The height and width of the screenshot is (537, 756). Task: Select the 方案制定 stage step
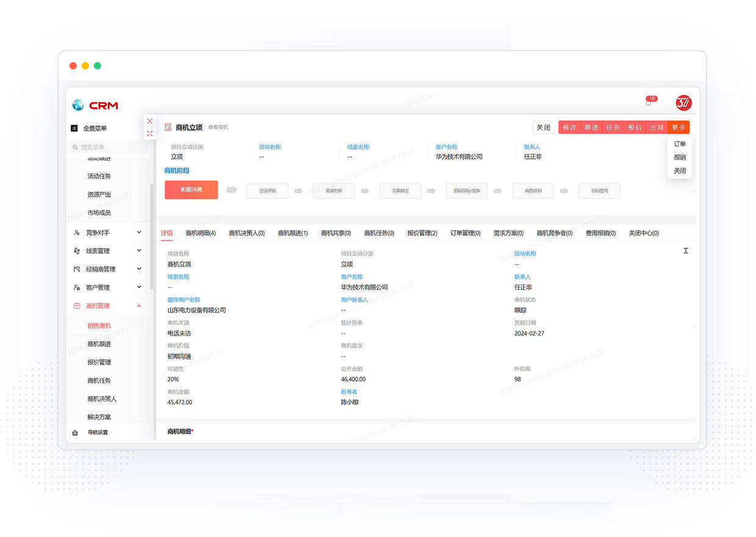pyautogui.click(x=401, y=191)
